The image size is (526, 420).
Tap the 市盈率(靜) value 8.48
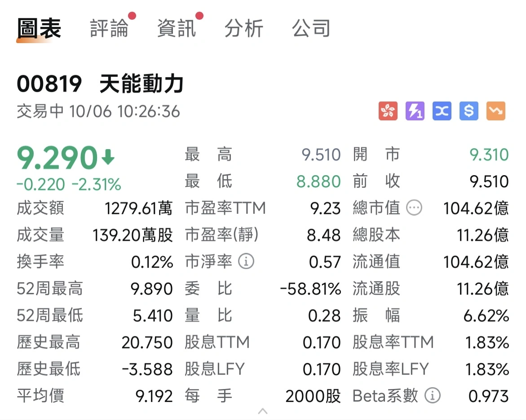[x=324, y=235]
